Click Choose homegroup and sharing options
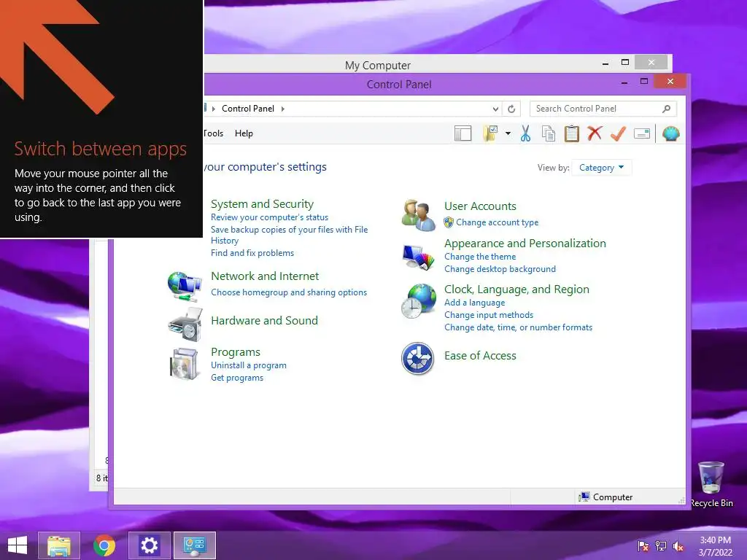The width and height of the screenshot is (747, 560). 289,292
